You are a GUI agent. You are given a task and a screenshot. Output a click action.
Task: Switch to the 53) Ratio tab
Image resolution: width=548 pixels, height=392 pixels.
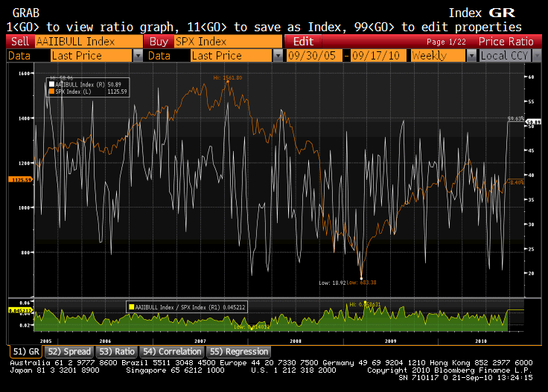(117, 352)
